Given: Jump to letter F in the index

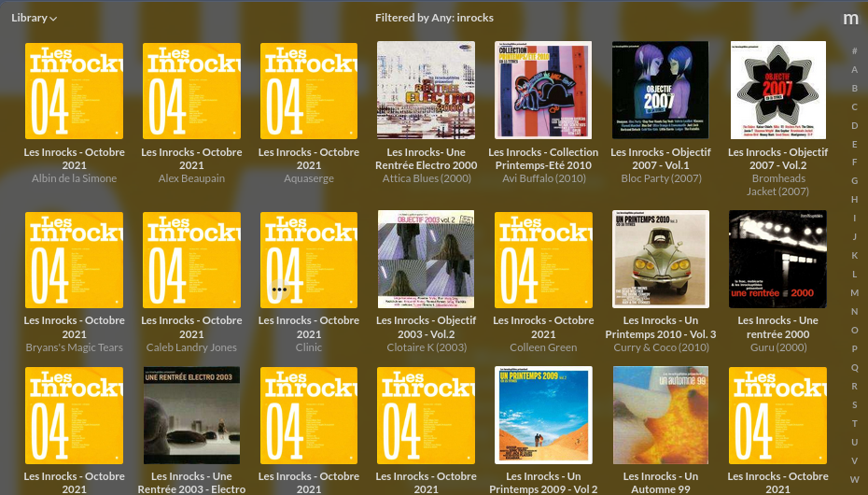Looking at the screenshot, I should click(855, 163).
